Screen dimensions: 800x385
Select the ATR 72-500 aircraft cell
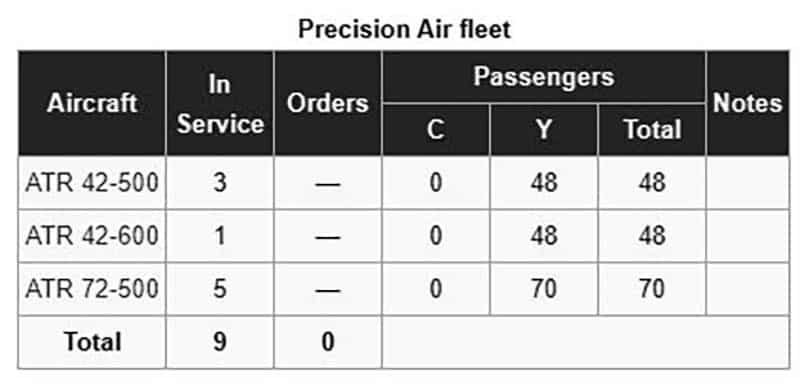coord(92,289)
